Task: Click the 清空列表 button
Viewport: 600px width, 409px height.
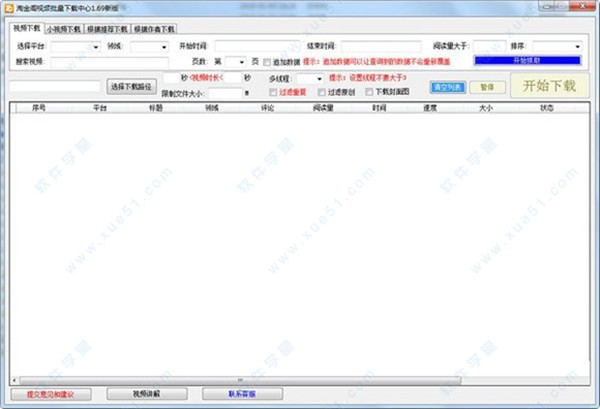Action: [x=448, y=87]
